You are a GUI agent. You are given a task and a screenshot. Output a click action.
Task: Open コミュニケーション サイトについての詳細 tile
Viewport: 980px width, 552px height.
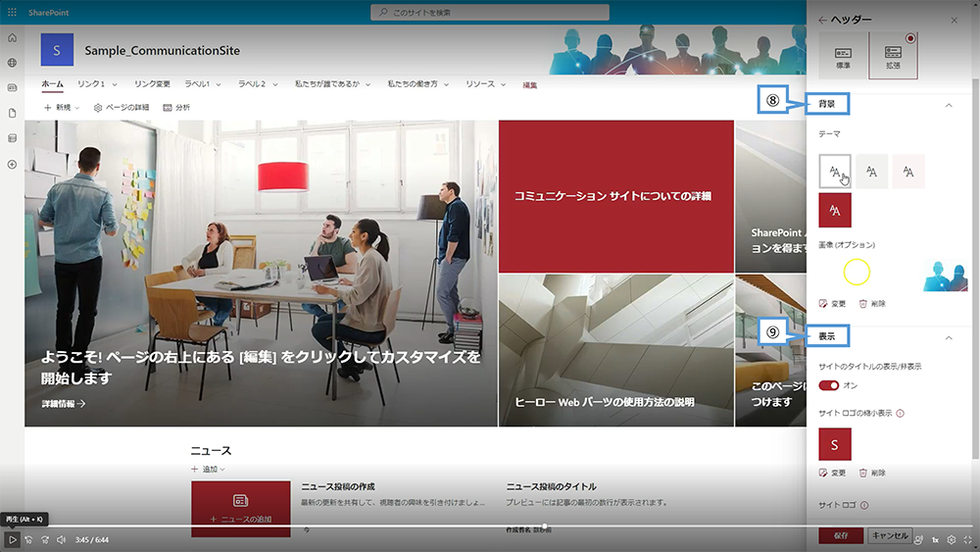pyautogui.click(x=616, y=196)
